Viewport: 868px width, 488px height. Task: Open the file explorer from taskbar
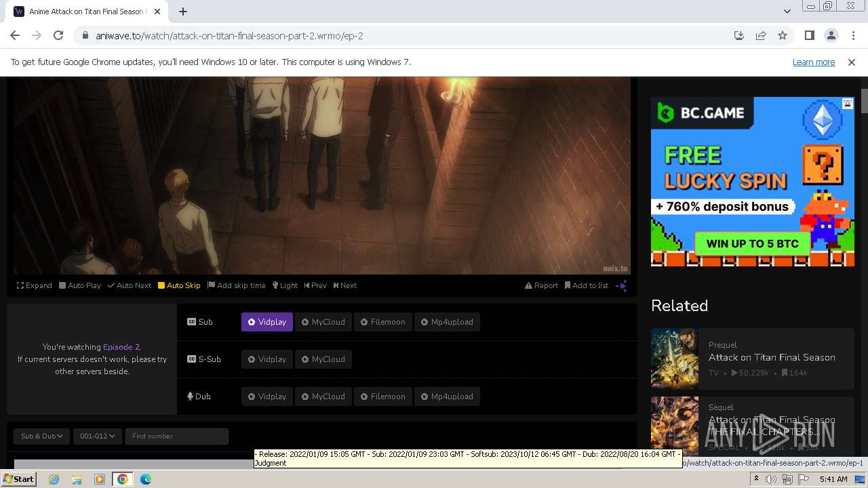click(x=77, y=479)
